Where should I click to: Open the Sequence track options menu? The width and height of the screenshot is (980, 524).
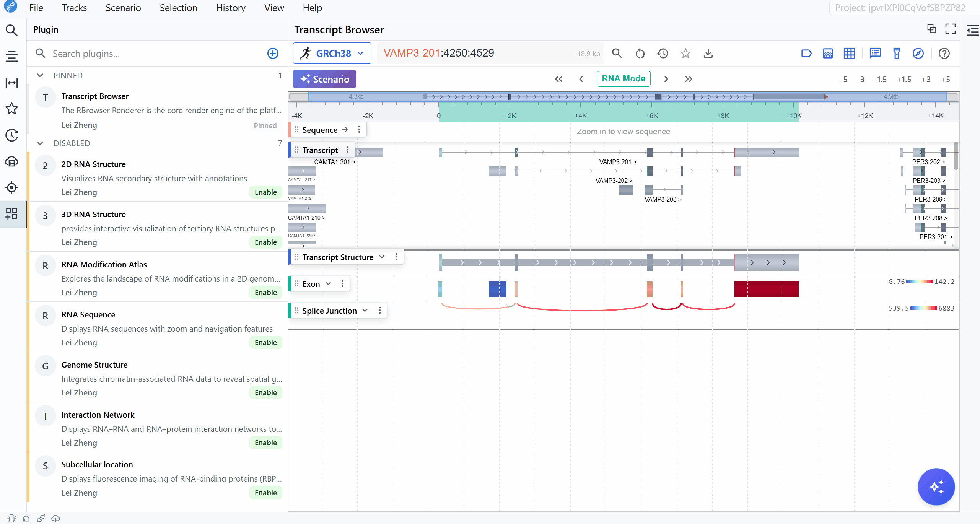tap(359, 130)
